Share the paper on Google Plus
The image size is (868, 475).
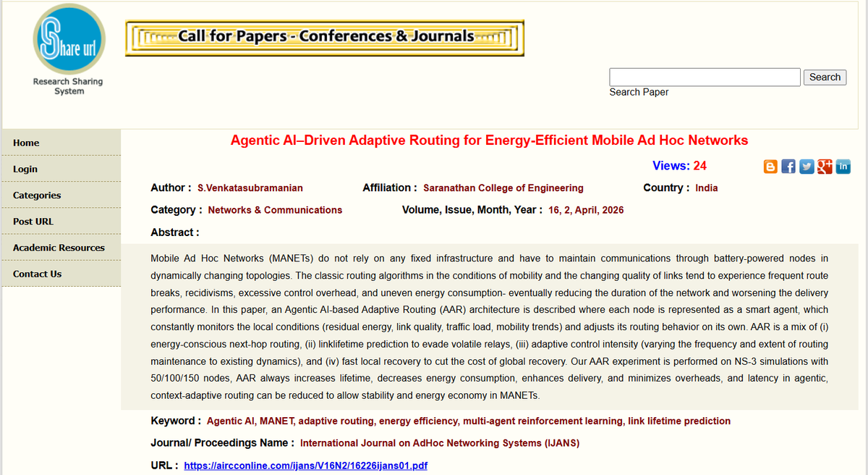[x=825, y=167]
